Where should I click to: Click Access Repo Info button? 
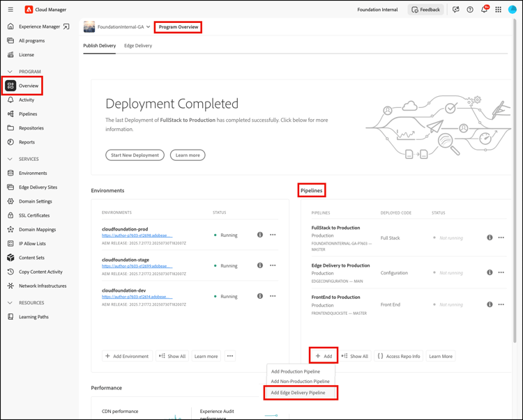click(399, 356)
